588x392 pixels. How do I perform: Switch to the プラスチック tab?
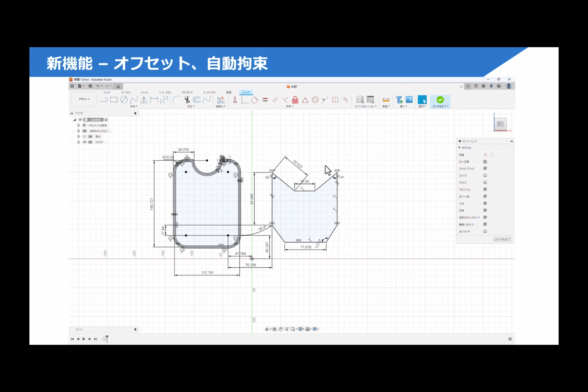coord(187,92)
